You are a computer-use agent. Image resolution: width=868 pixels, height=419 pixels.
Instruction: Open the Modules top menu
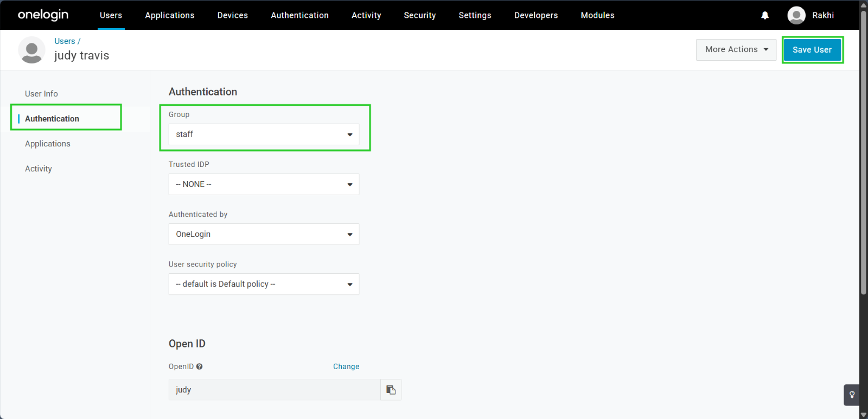point(598,15)
